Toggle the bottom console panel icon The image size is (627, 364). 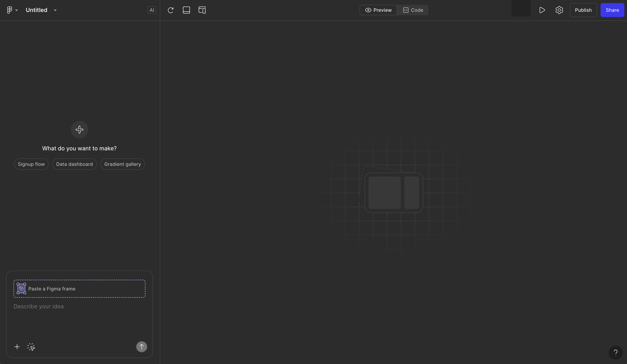pos(186,10)
